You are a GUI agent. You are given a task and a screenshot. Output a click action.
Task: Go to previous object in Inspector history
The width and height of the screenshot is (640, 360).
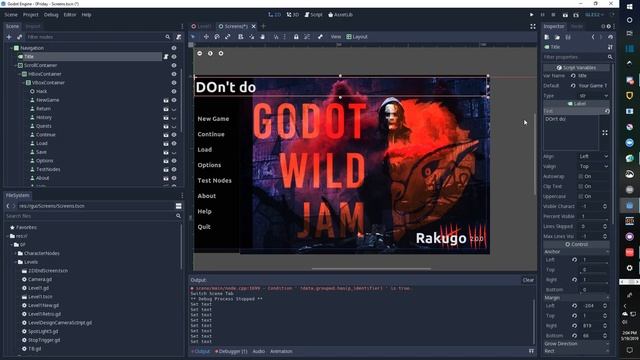(x=593, y=37)
